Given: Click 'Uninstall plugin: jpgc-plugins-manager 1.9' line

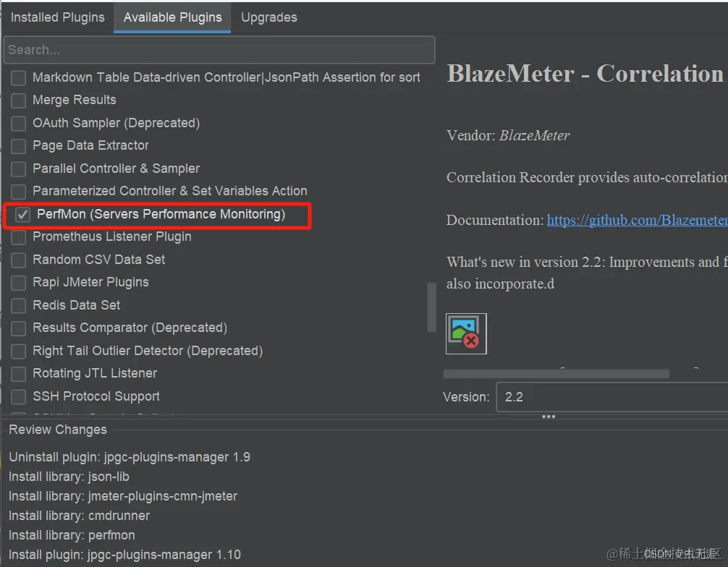Looking at the screenshot, I should (130, 457).
